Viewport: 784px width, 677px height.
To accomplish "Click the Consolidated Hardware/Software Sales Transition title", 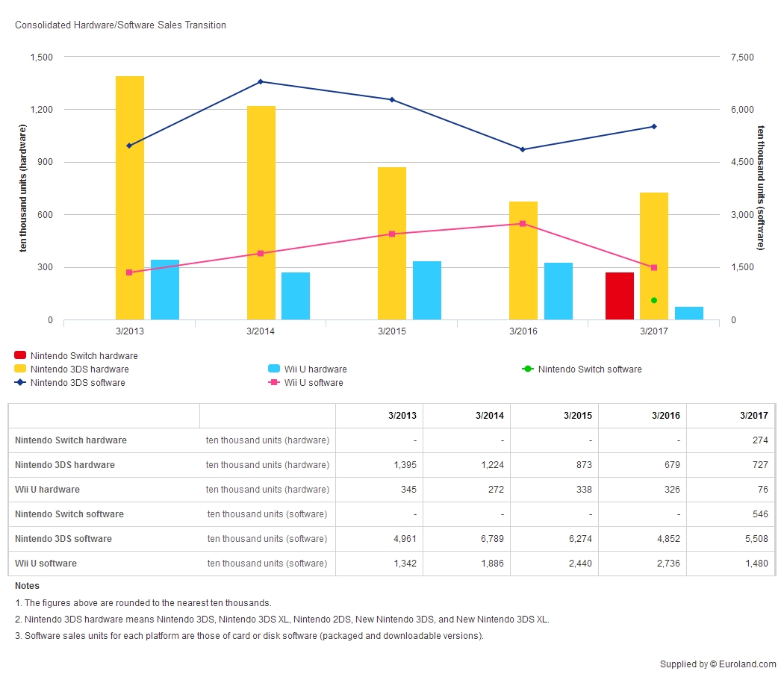I will point(120,25).
